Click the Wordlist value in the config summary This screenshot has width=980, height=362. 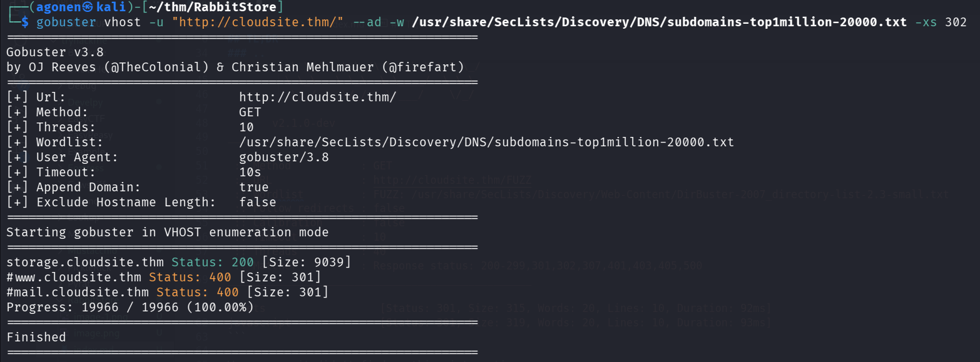click(x=486, y=143)
